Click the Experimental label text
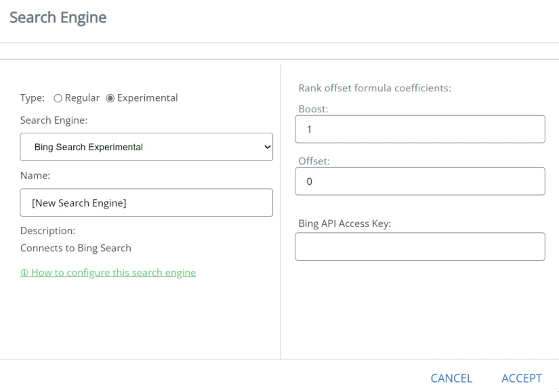Viewport: 559px width, 392px height. [x=147, y=98]
